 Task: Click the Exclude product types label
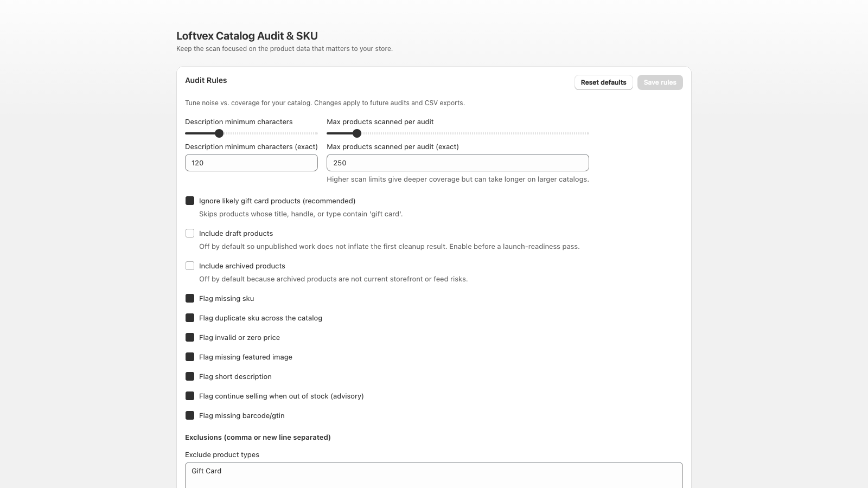click(222, 454)
